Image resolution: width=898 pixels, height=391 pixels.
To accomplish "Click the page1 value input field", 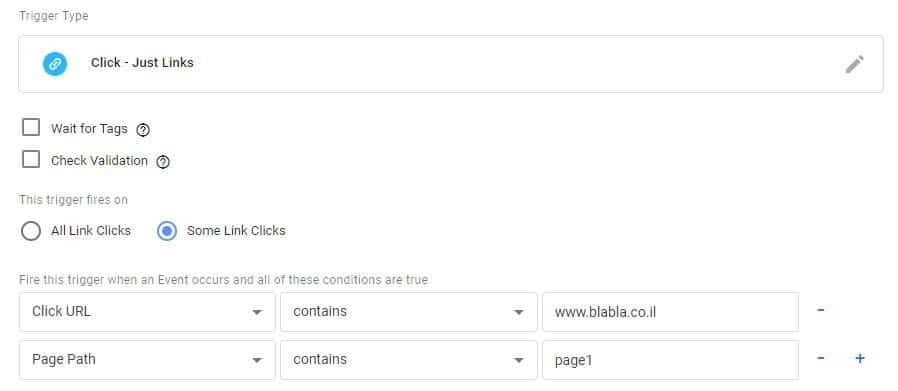I will tap(671, 360).
